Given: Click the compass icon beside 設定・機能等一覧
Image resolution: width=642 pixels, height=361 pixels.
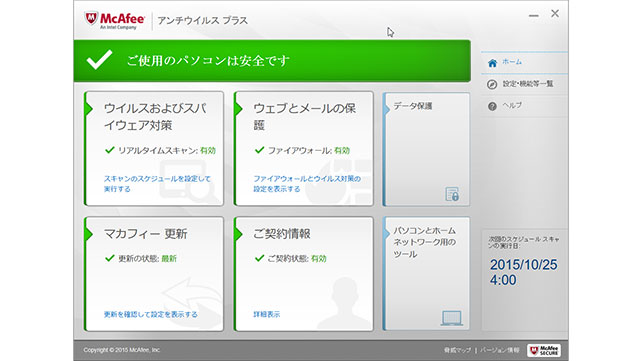Looking at the screenshot, I should [492, 84].
